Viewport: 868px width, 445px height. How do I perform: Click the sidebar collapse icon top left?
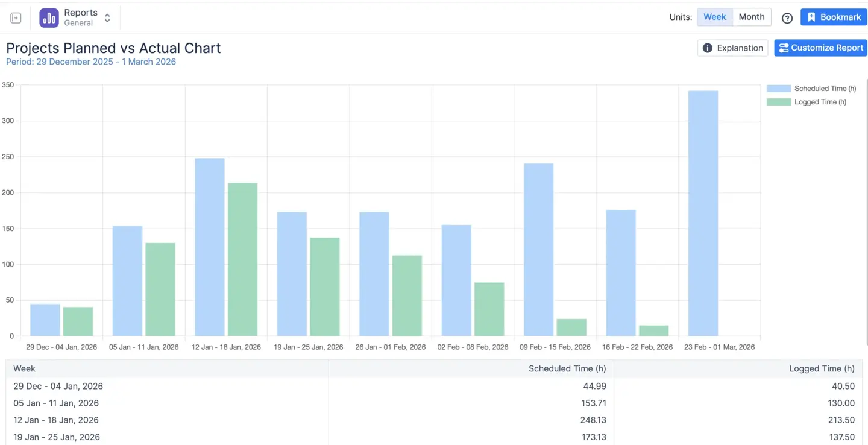pos(15,17)
